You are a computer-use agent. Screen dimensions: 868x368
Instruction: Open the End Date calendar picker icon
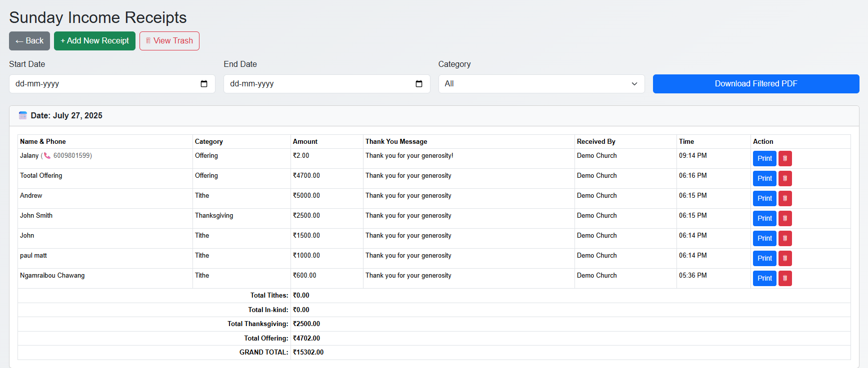pos(419,84)
